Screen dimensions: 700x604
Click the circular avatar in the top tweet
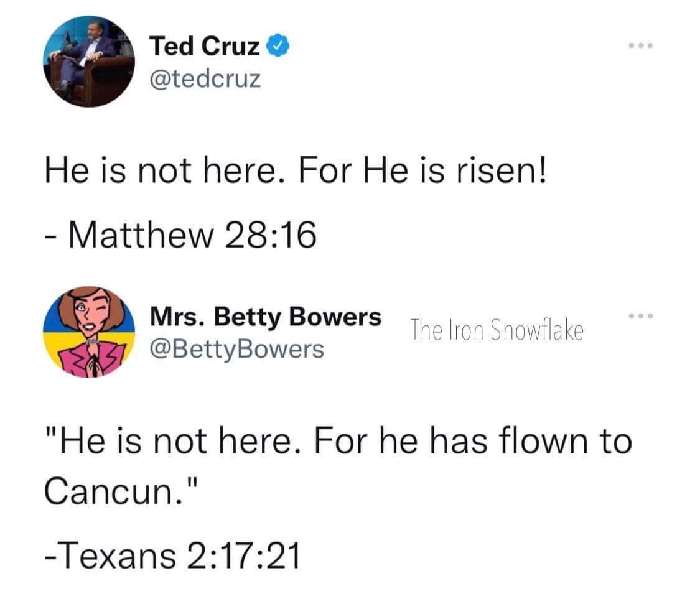click(90, 60)
